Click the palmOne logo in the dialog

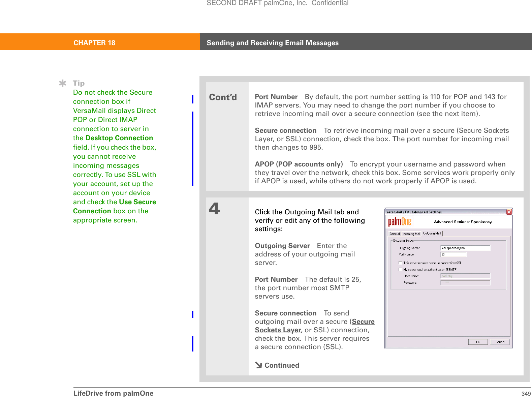(400, 222)
